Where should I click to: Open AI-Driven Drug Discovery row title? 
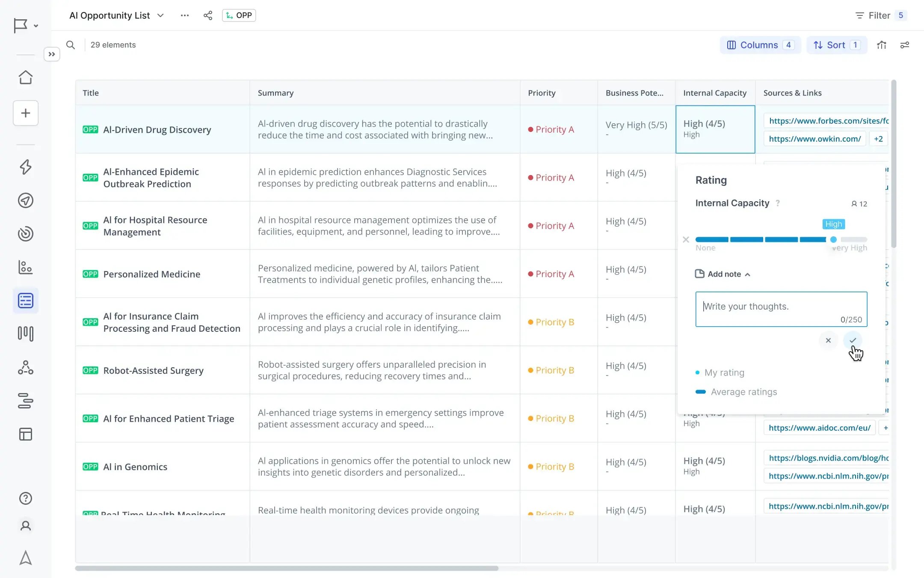pos(157,130)
